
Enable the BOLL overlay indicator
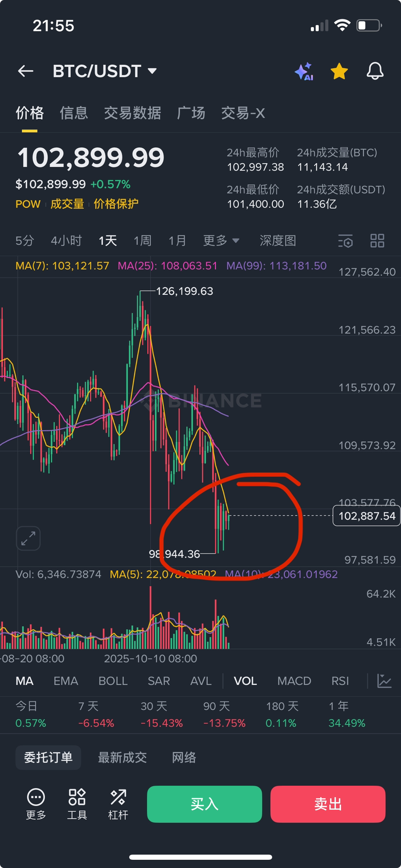113,681
